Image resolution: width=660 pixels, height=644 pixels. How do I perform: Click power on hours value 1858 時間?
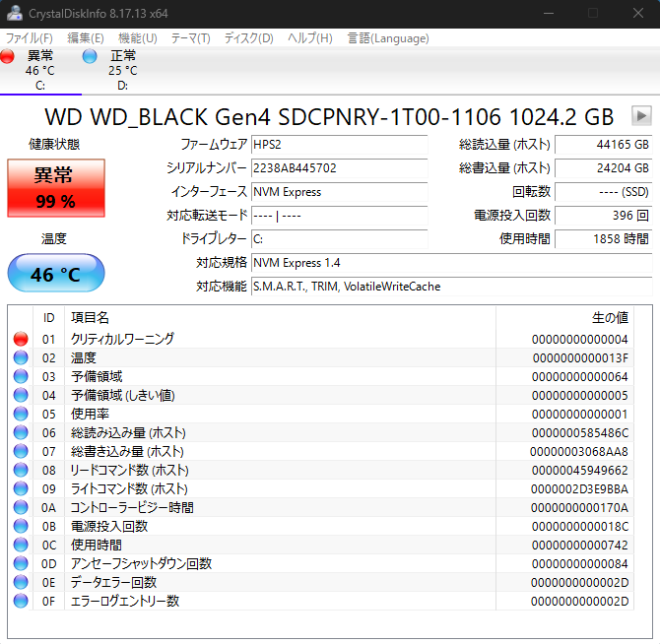pyautogui.click(x=603, y=239)
